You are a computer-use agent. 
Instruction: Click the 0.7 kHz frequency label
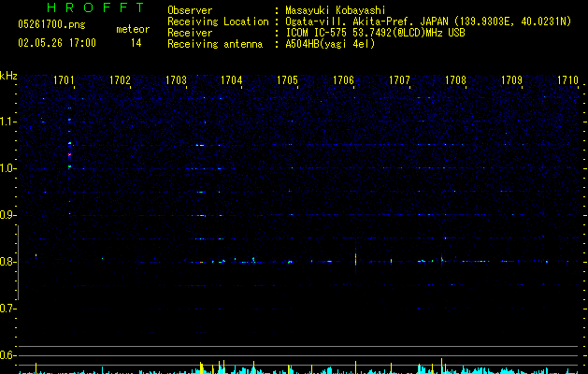(7, 309)
